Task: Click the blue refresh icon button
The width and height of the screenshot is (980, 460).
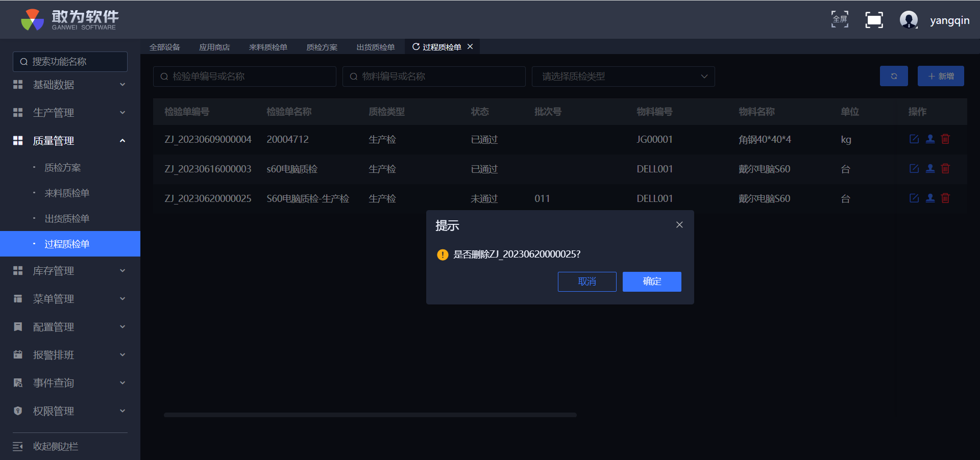Action: click(893, 76)
